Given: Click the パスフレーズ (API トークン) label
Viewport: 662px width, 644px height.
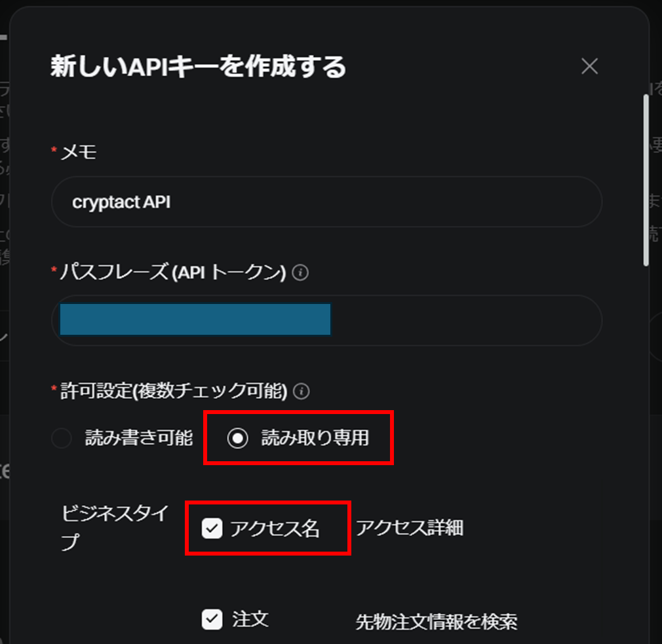Looking at the screenshot, I should coord(173,272).
